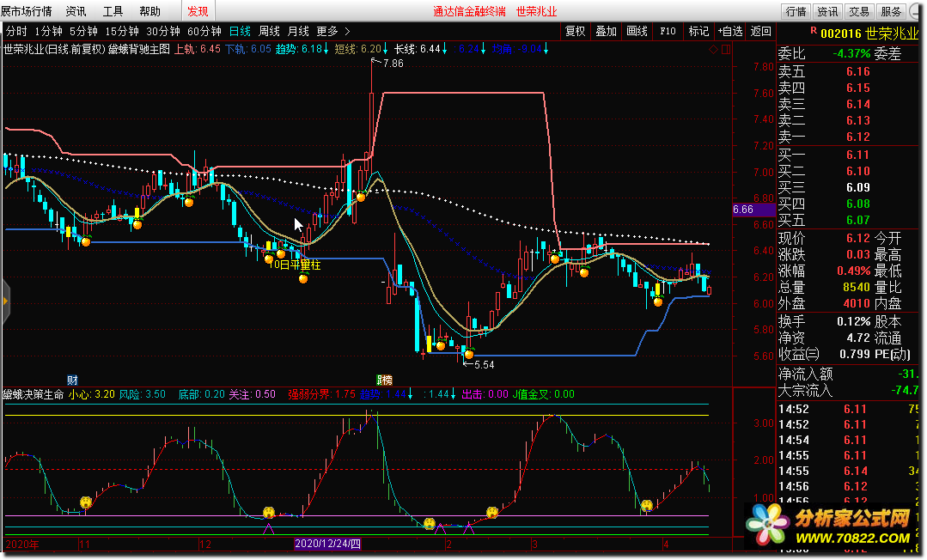Click the date label 2020/12/24/四
This screenshot has height=560, width=927.
click(327, 544)
